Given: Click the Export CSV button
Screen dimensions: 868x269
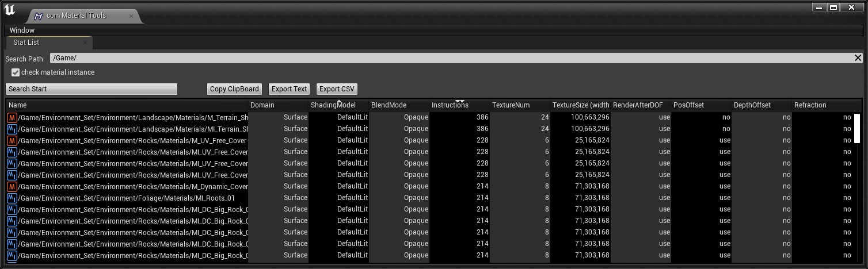Looking at the screenshot, I should click(337, 89).
